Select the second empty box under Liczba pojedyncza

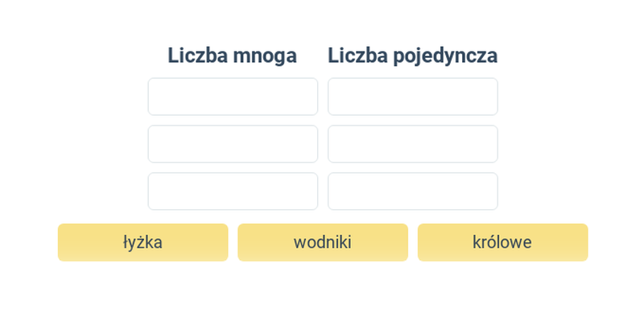click(413, 144)
